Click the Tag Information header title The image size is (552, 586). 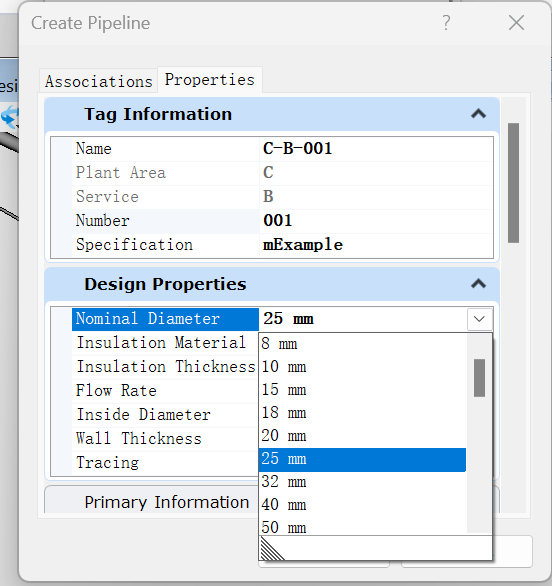click(158, 114)
